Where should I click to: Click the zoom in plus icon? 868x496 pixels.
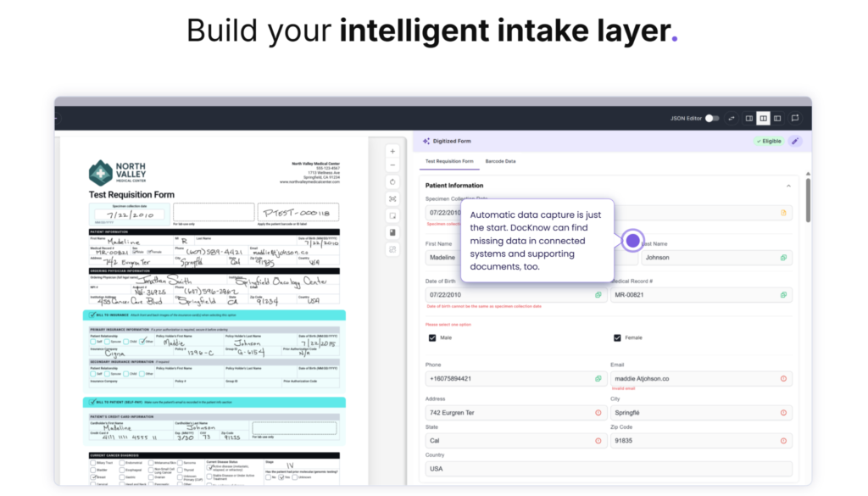tap(392, 152)
